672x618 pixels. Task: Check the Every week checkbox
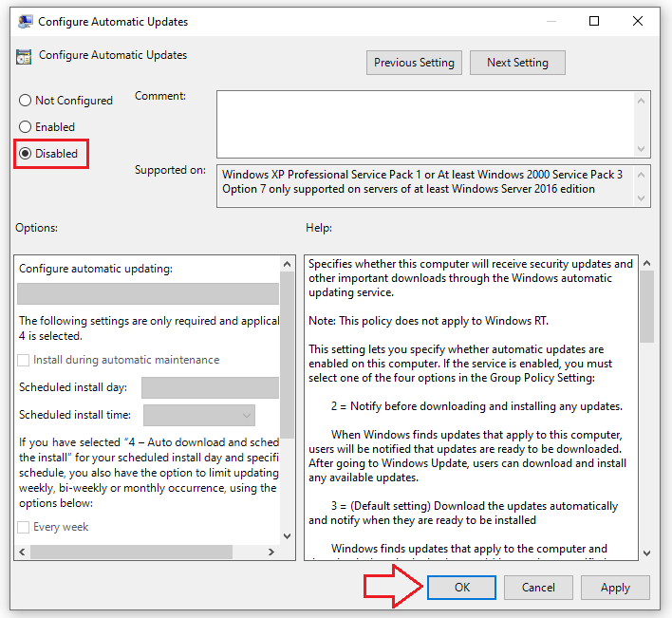24,527
